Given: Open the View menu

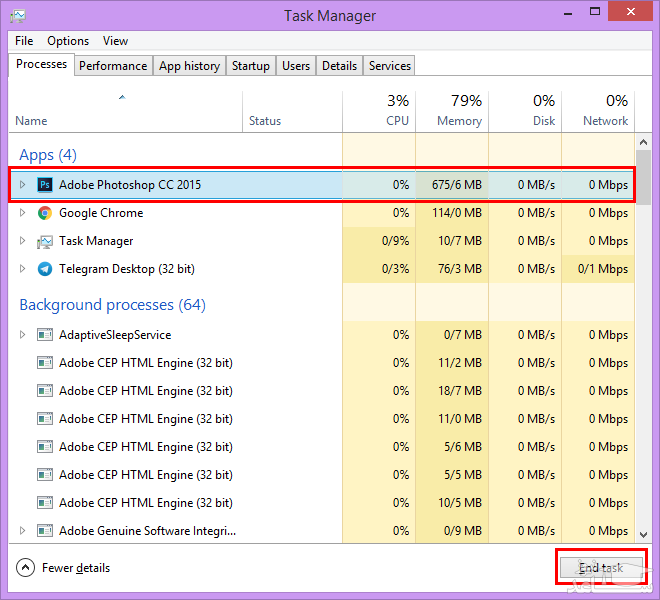Looking at the screenshot, I should (115, 41).
